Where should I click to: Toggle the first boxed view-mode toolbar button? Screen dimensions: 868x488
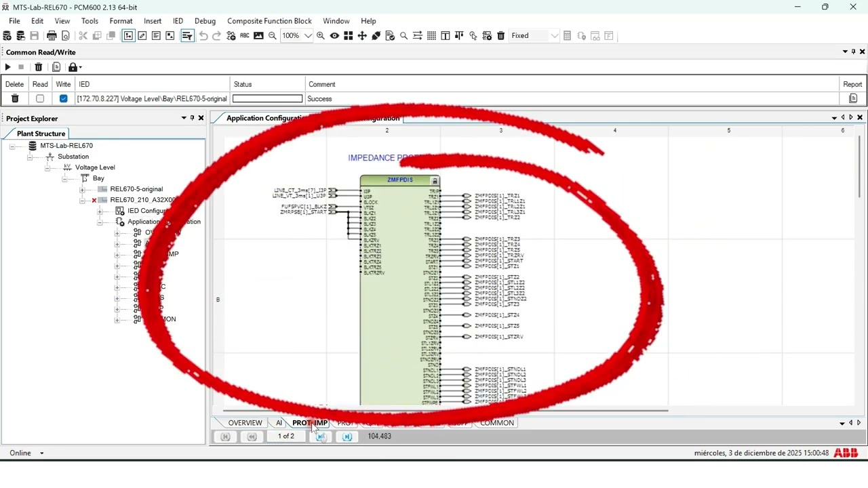(128, 36)
